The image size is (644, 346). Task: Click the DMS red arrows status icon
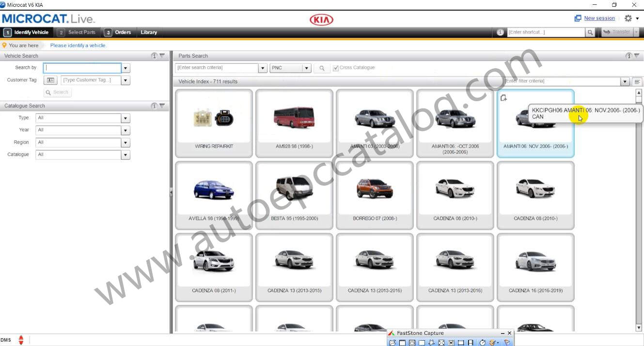21,340
